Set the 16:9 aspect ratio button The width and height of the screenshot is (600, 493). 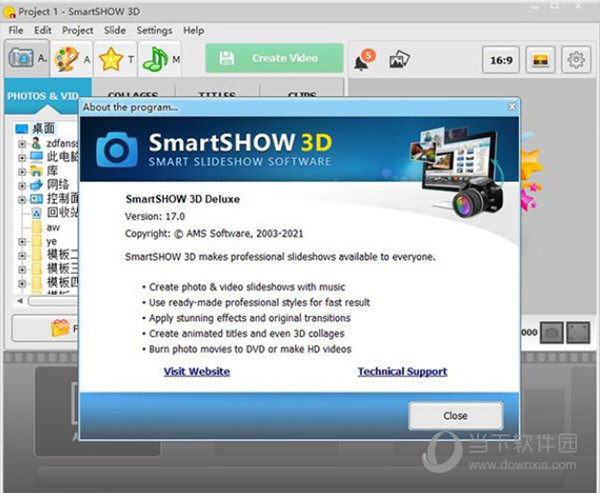coord(501,60)
